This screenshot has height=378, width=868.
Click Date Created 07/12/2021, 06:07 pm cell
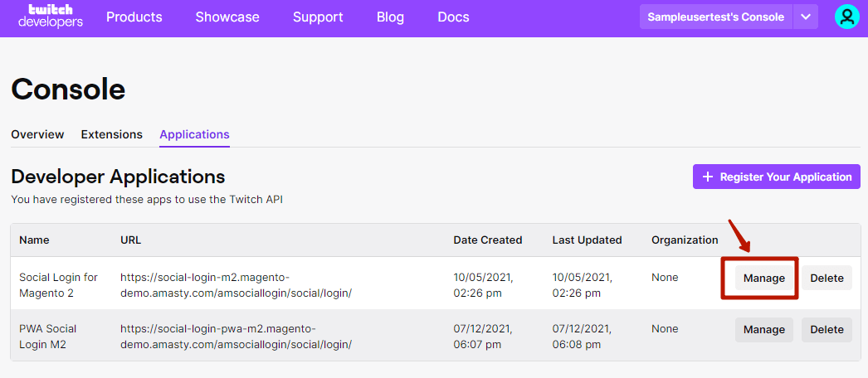point(483,337)
